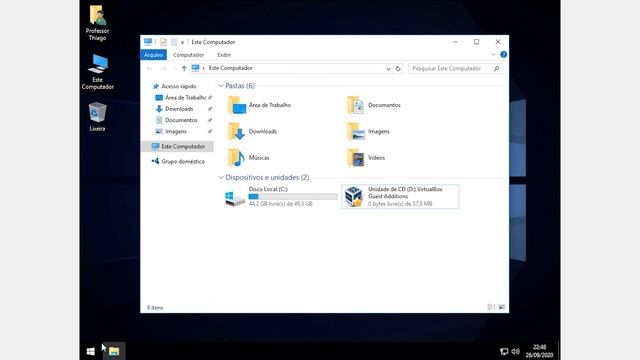This screenshot has height=360, width=640.
Task: Open the customize quick access toolbar dropdown
Action: coord(182,42)
